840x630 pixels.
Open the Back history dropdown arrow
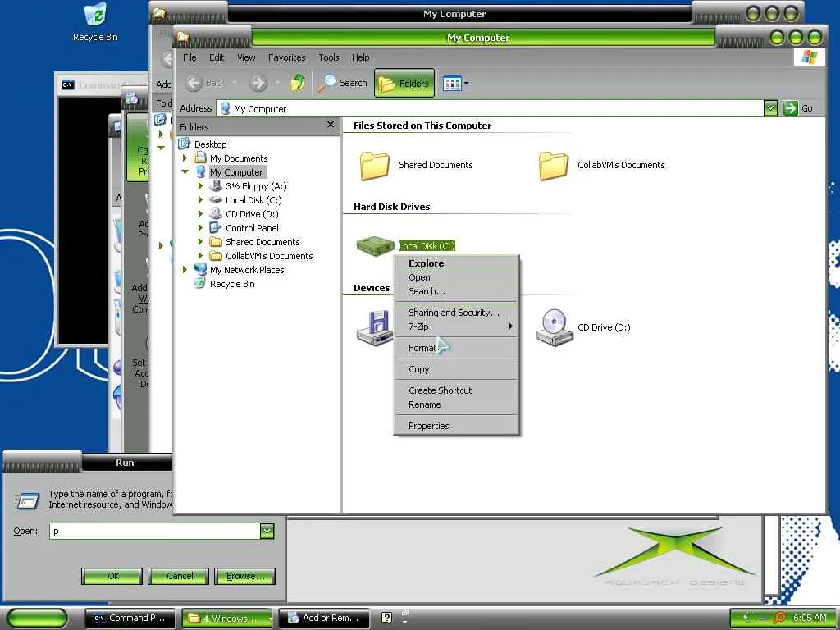pos(235,83)
